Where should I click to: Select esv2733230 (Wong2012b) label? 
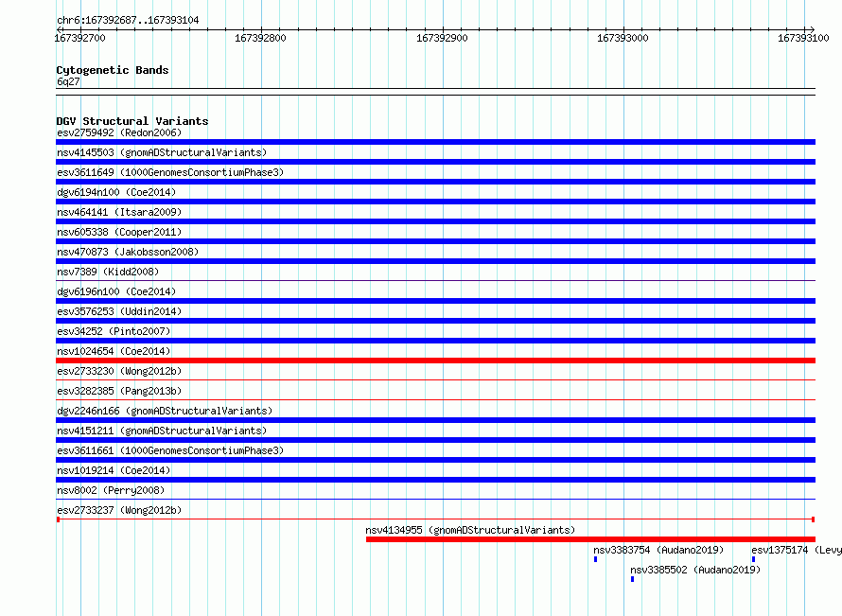click(119, 371)
